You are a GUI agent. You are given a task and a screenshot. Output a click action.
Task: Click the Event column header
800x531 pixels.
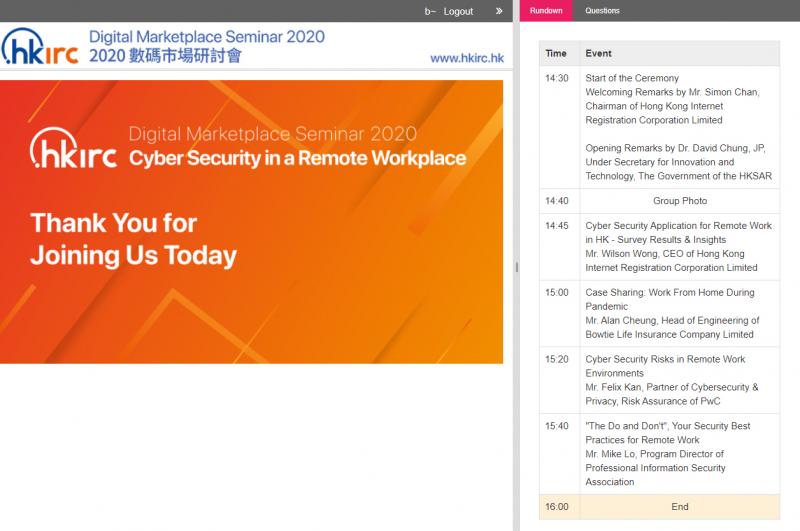680,54
